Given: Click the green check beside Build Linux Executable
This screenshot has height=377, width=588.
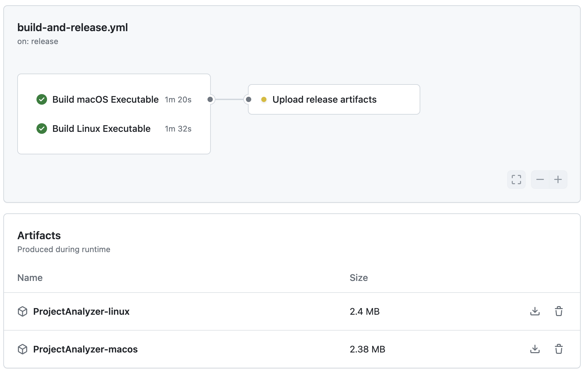Looking at the screenshot, I should (x=42, y=129).
